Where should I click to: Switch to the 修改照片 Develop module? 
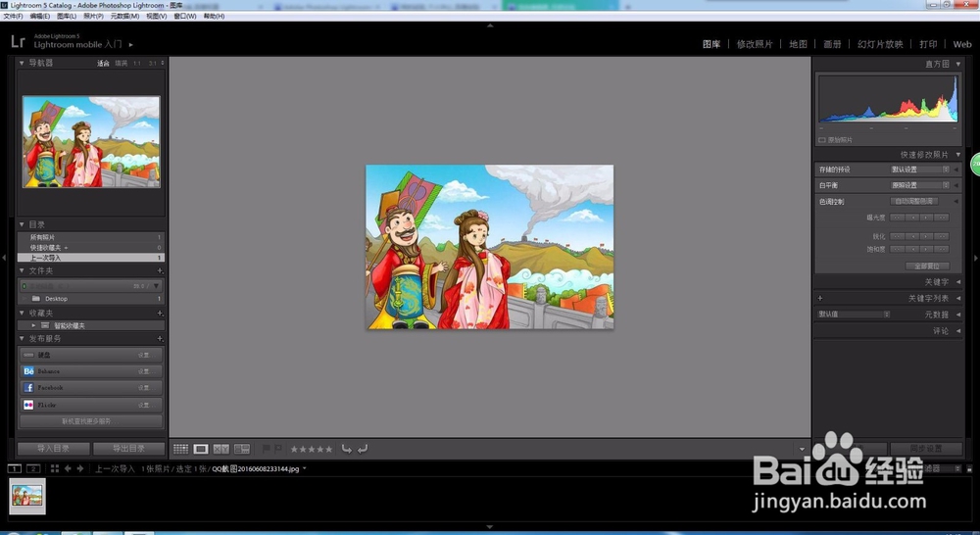tap(755, 44)
